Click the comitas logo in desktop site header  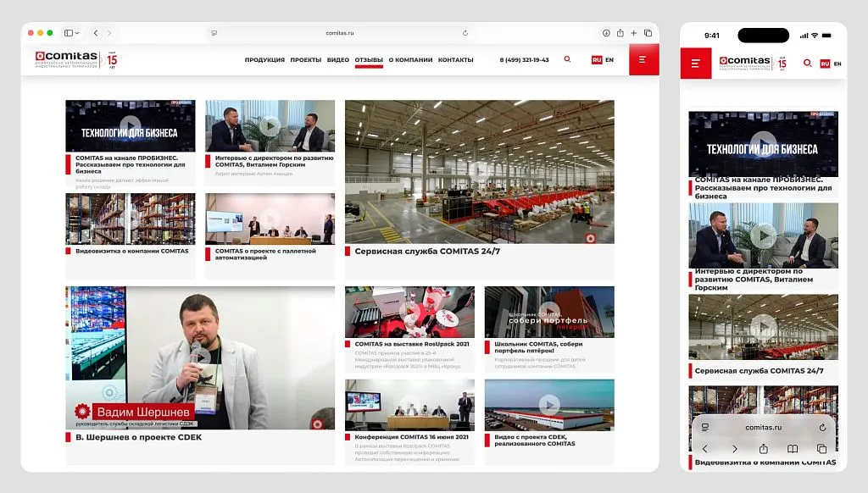(76, 59)
